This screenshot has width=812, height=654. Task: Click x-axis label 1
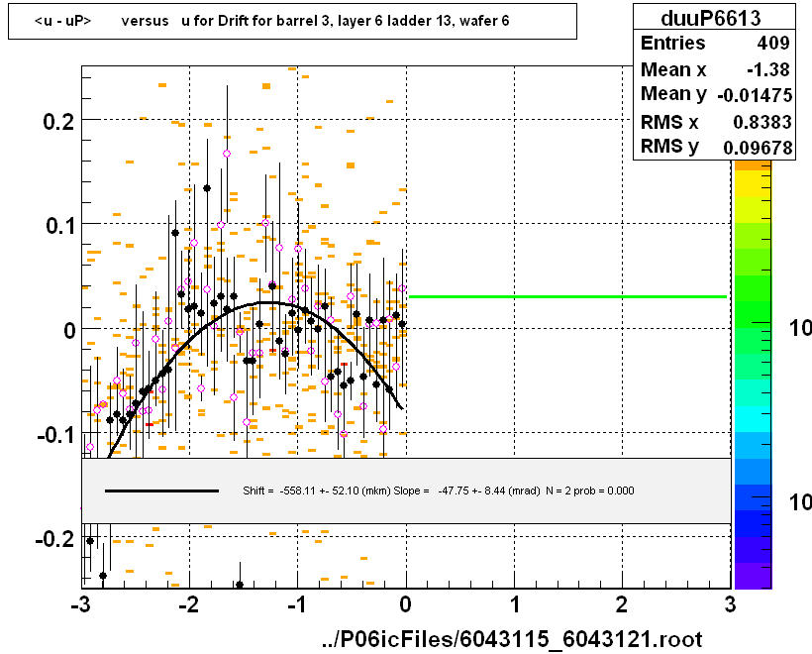515,604
